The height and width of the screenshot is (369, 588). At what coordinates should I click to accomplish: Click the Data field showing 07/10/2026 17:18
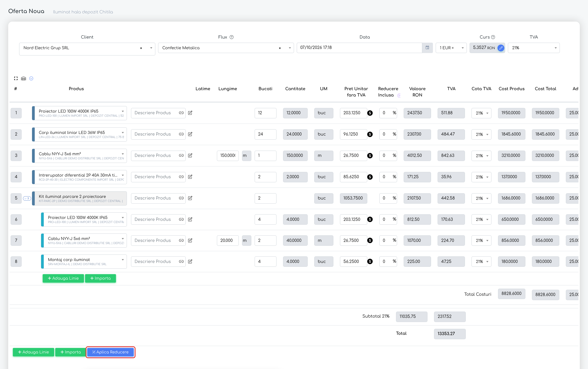tap(360, 48)
